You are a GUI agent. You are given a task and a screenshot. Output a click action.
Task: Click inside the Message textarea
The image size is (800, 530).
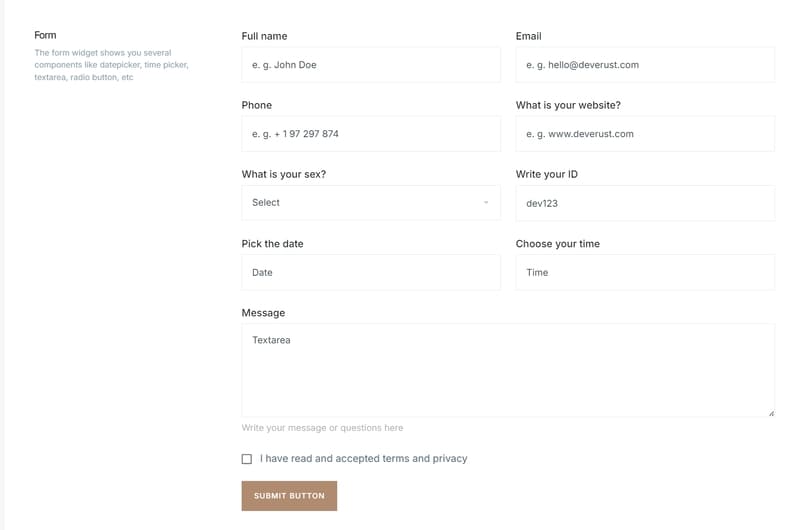tap(508, 370)
